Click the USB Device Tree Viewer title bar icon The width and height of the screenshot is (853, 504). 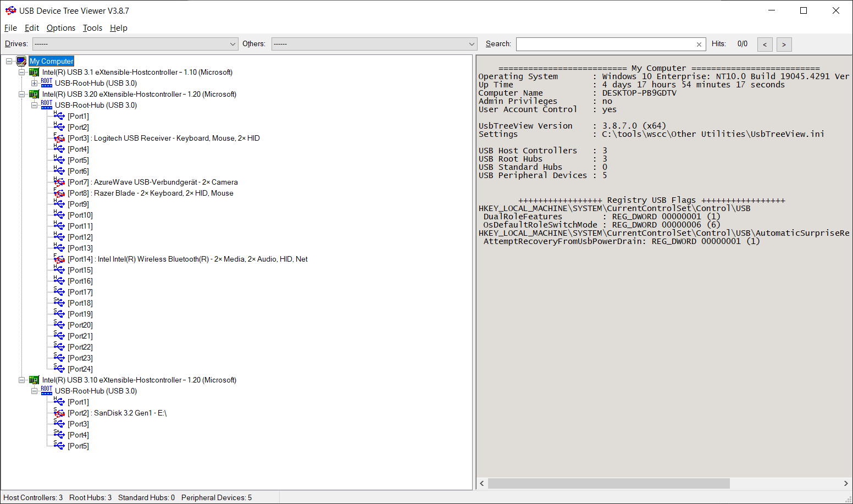tap(10, 10)
